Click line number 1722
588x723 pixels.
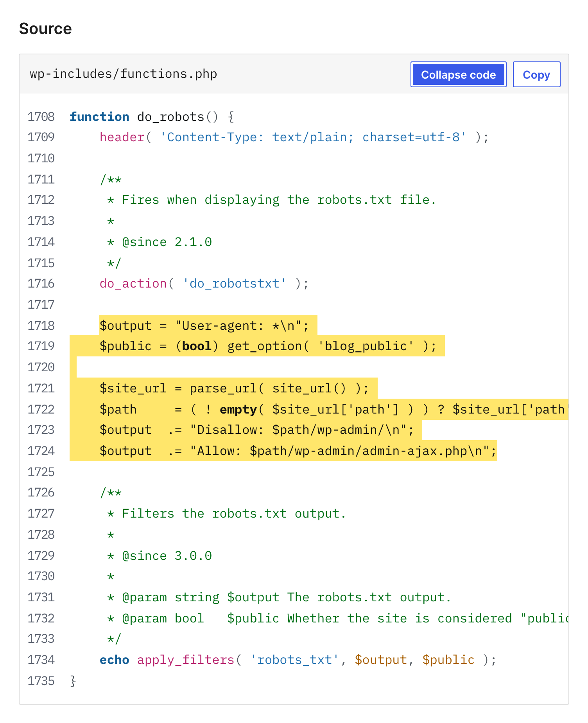(x=41, y=409)
